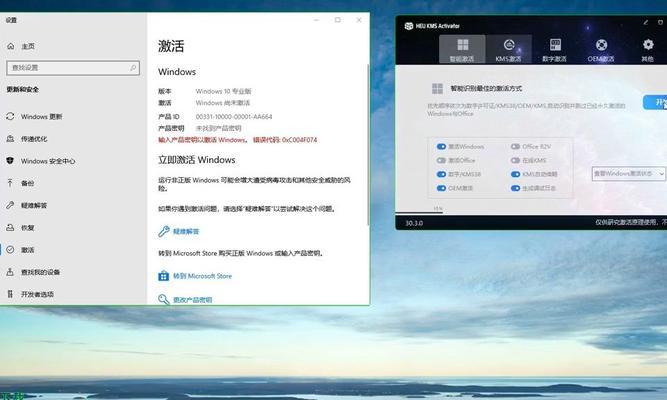
Task: Toggle the 激活Windows switch
Action: click(441, 146)
